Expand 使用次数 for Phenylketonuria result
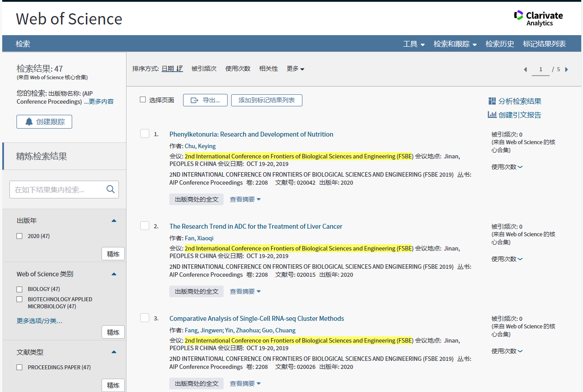Screen dimensions: 583x392 click(507, 167)
